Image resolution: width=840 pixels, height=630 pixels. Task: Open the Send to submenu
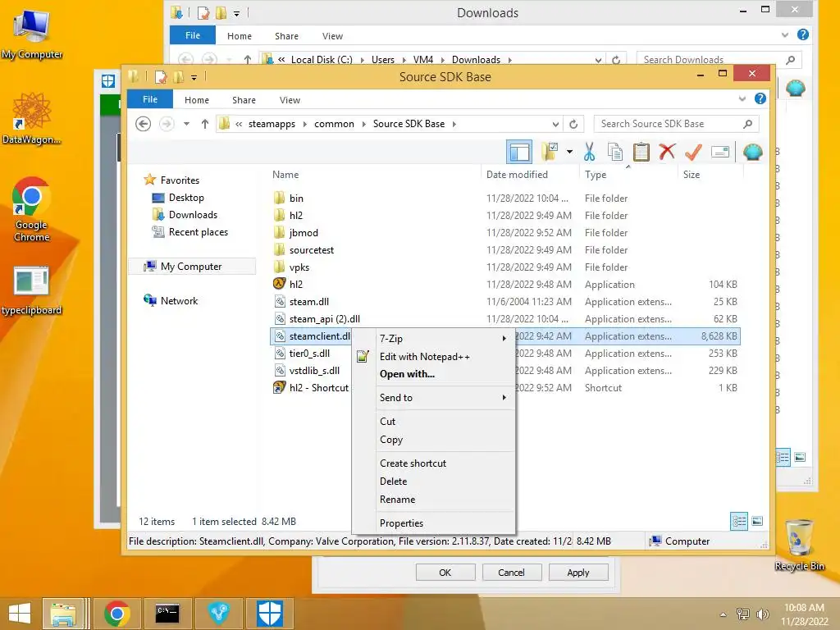[x=434, y=398]
